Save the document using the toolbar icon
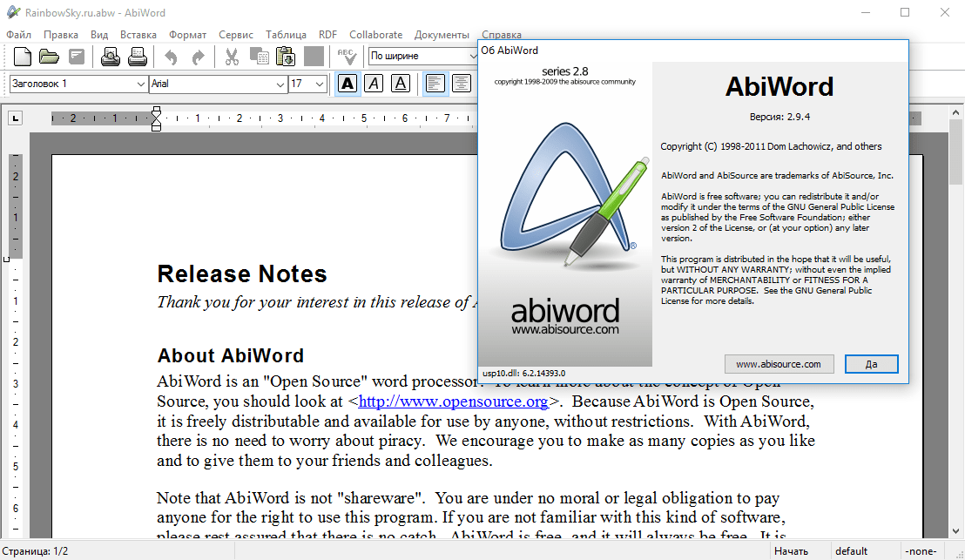The width and height of the screenshot is (965, 560). point(77,57)
